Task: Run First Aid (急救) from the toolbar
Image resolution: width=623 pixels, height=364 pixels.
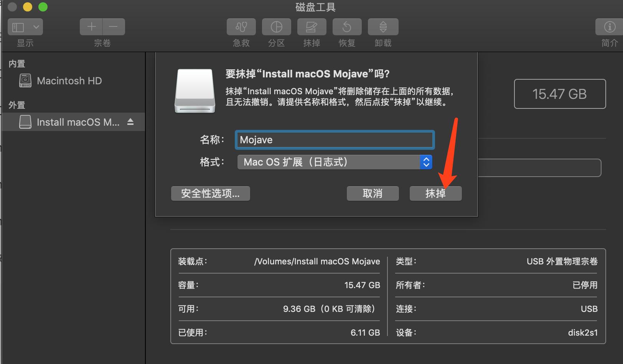Action: pyautogui.click(x=241, y=27)
